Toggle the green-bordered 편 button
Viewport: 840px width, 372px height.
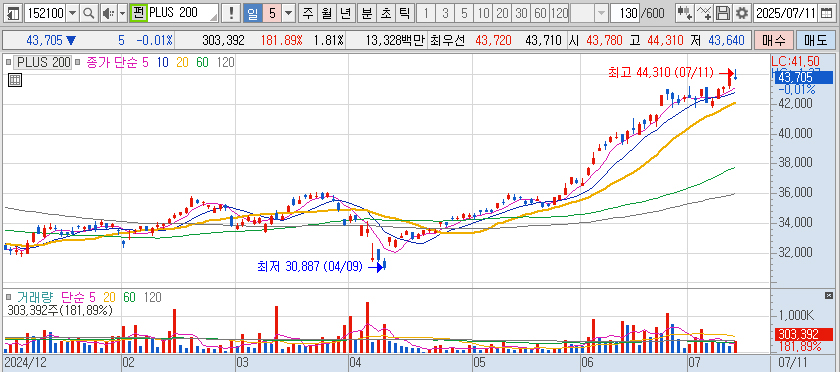point(138,13)
